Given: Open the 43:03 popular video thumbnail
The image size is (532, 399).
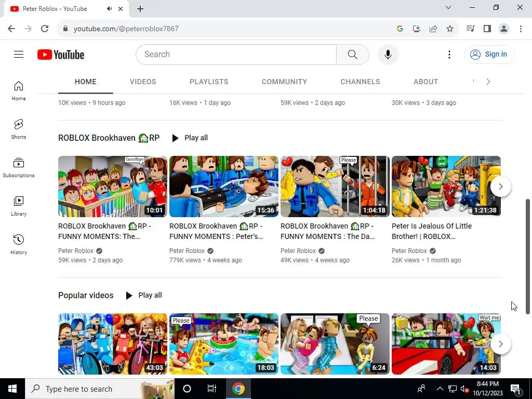Looking at the screenshot, I should tap(113, 344).
